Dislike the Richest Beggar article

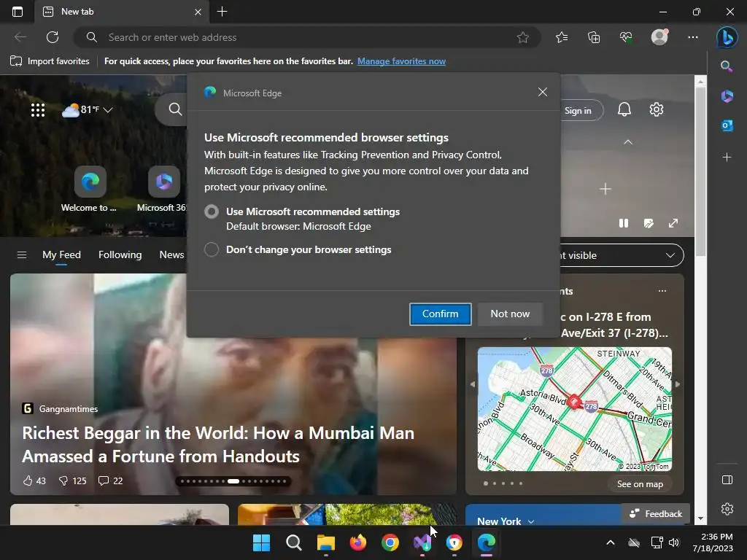[x=72, y=481]
